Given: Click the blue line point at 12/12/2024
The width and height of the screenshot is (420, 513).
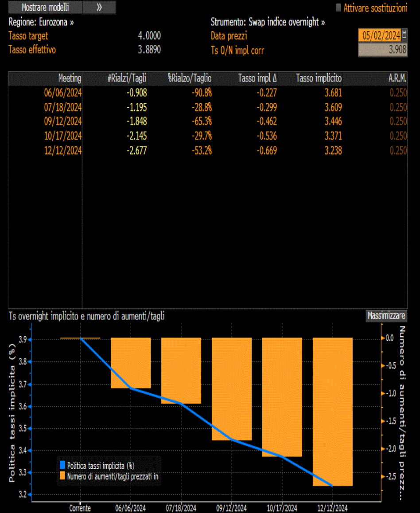Looking at the screenshot, I should point(332,486).
